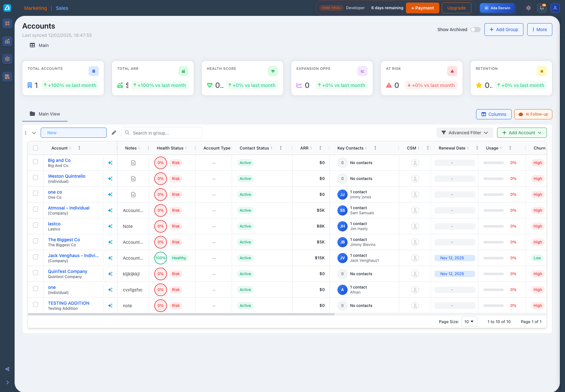
Task: Toggle the light/dark theme sun icon
Action: pos(528,8)
